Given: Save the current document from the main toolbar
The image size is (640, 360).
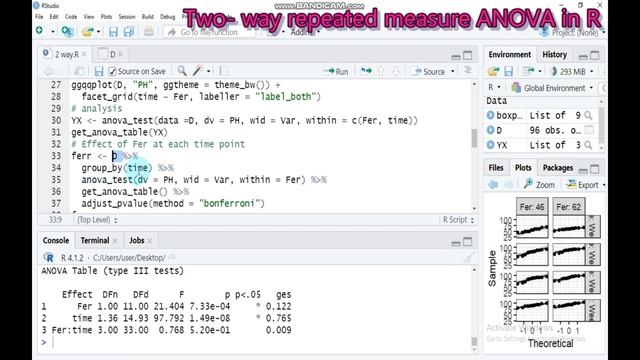Looking at the screenshot, I should pyautogui.click(x=113, y=32).
